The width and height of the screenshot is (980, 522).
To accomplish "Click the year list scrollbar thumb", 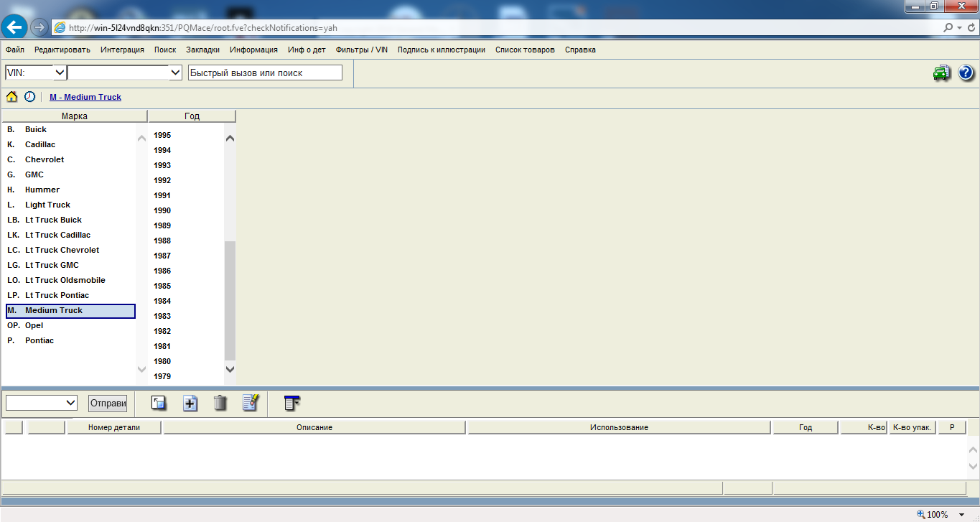I will pyautogui.click(x=230, y=300).
